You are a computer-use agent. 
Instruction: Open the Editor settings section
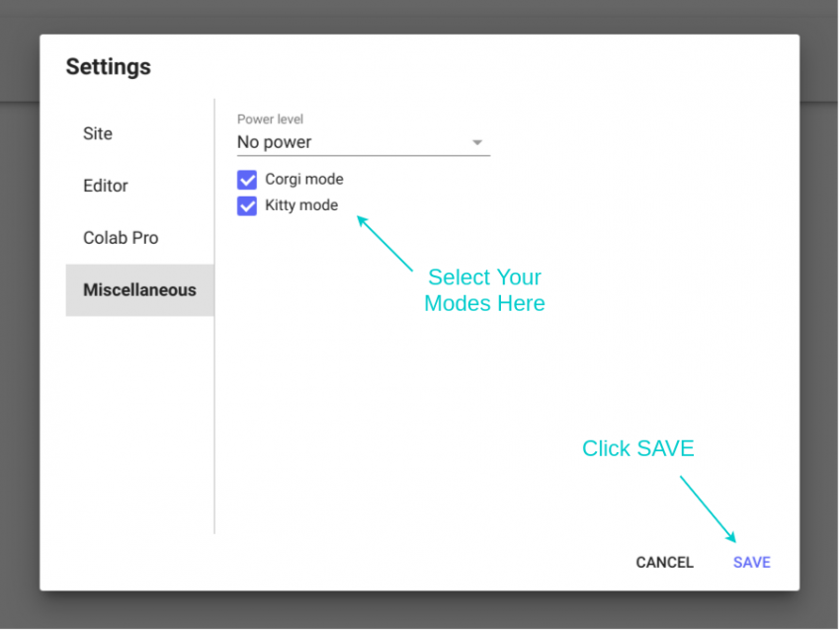(105, 186)
